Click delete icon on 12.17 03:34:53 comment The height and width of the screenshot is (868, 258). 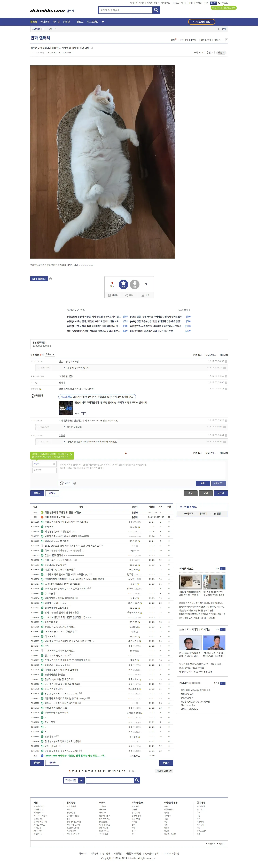226,361
